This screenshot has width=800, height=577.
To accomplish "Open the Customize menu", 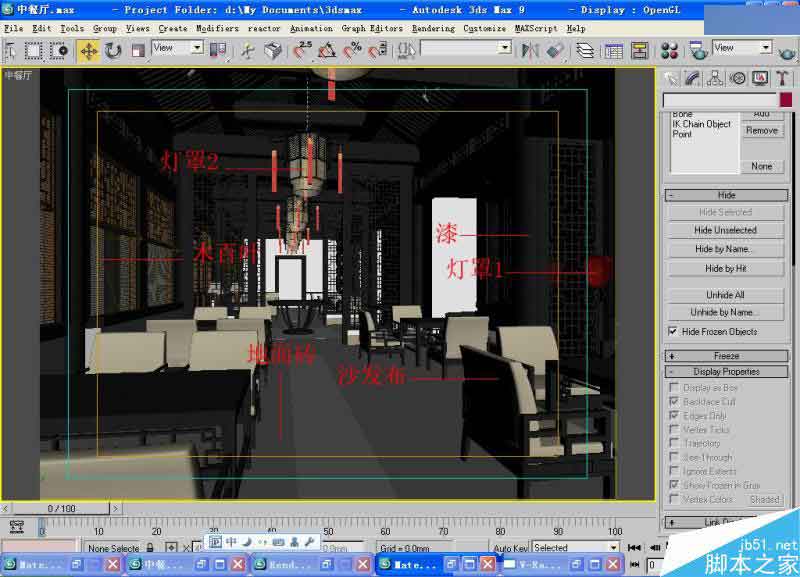I will pos(485,28).
